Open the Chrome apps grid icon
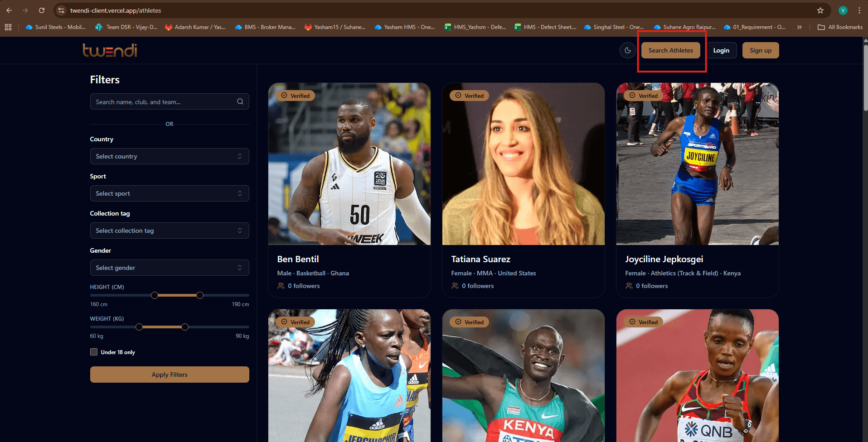 (x=8, y=27)
